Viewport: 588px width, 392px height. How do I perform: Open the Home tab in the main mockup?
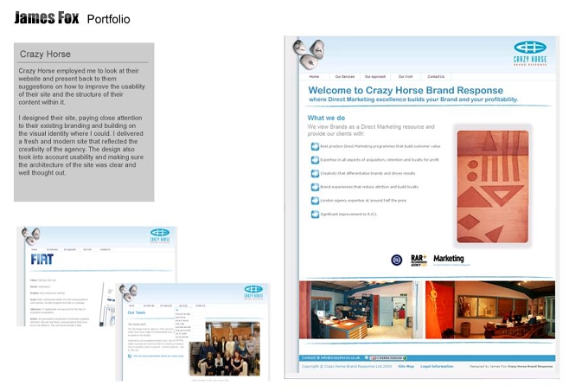[314, 76]
